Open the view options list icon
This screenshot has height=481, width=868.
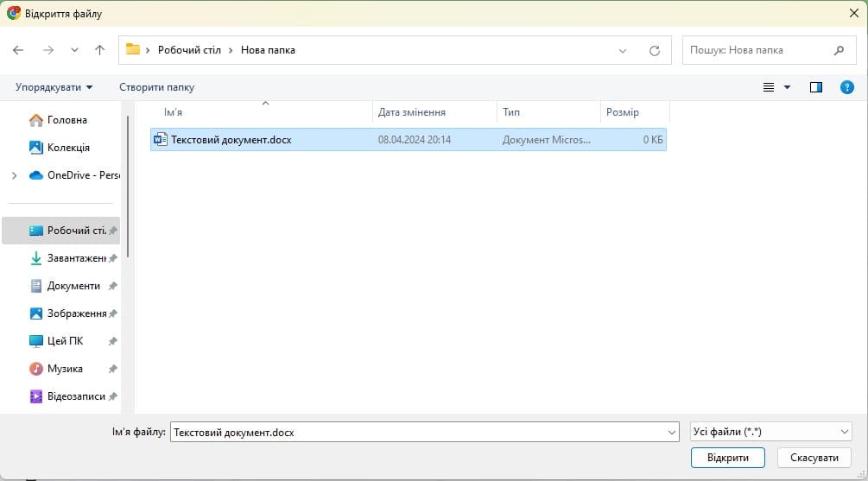point(770,87)
